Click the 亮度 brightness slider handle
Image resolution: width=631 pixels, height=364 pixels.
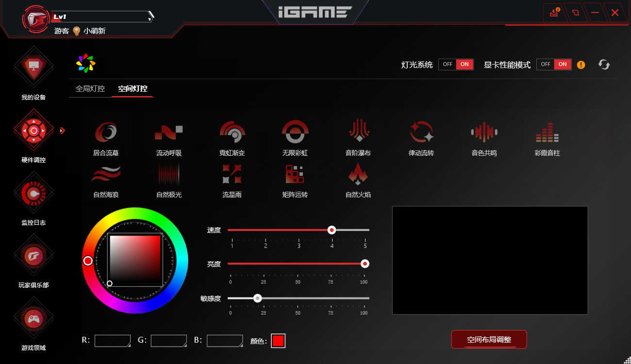point(365,264)
